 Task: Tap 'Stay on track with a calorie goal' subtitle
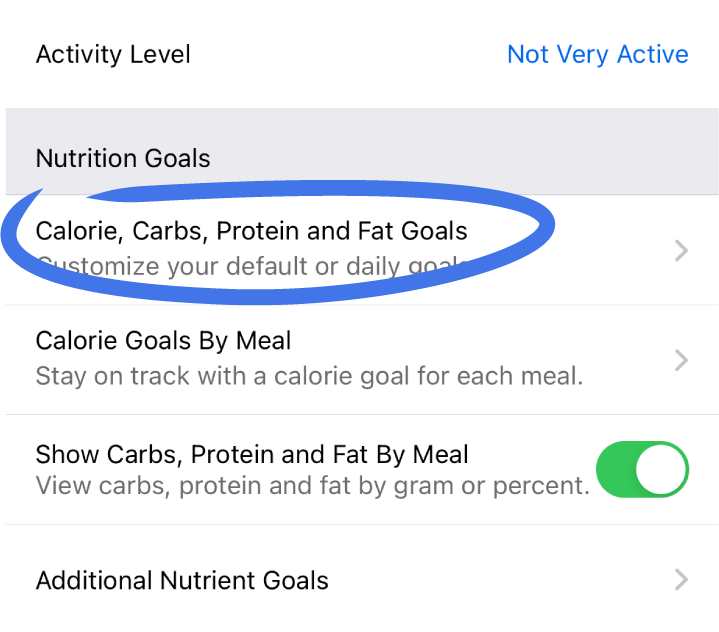[309, 377]
